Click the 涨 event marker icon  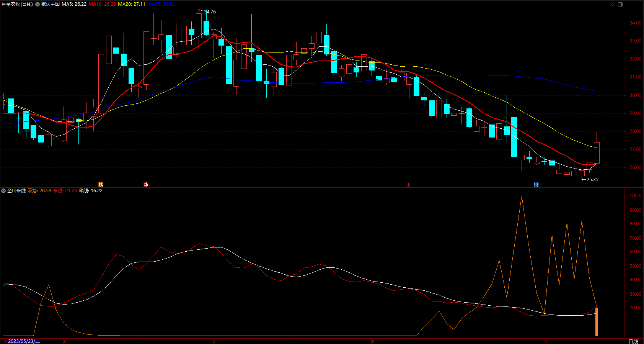pyautogui.click(x=146, y=184)
